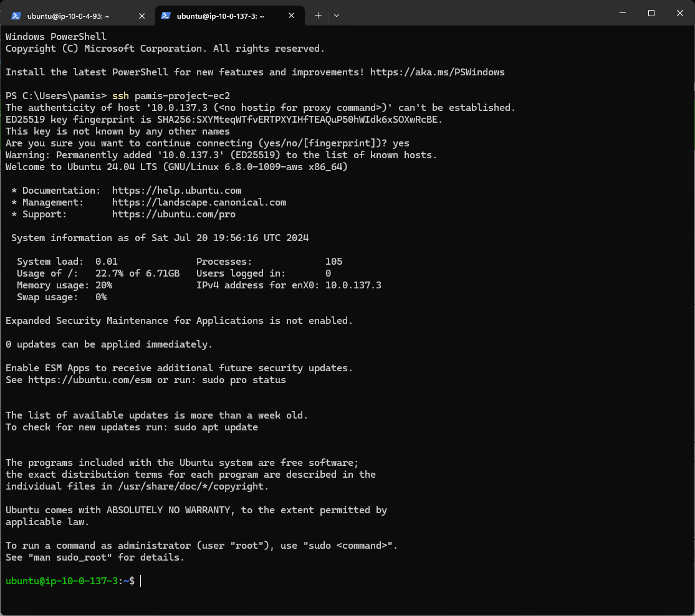The height and width of the screenshot is (616, 695).
Task: Click the 'man sudo_root' line
Action: coord(95,557)
